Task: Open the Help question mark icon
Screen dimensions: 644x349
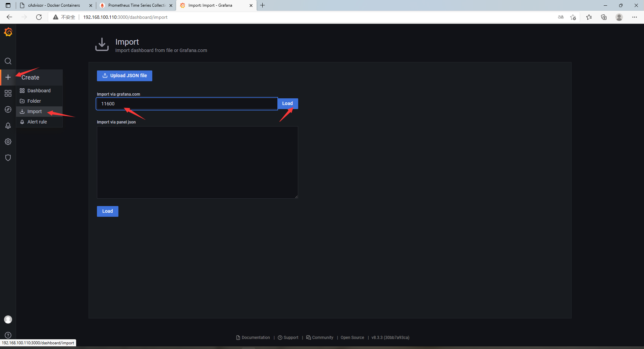Action: pos(8,335)
